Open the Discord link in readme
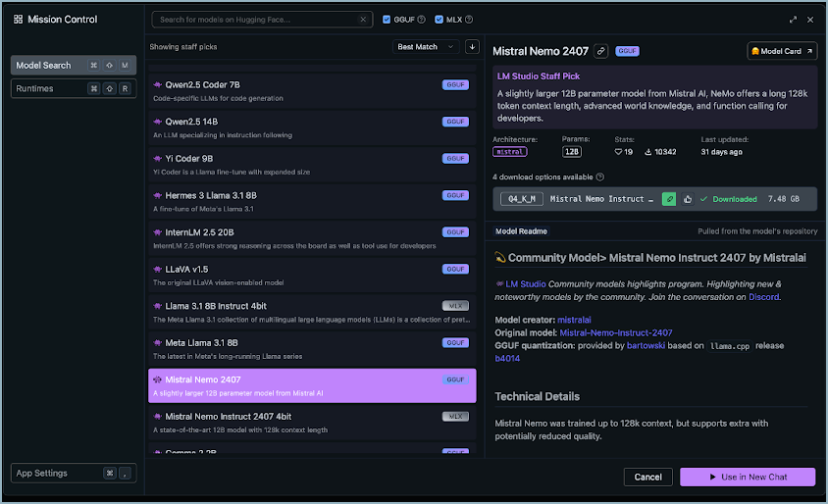The image size is (828, 504). point(763,296)
